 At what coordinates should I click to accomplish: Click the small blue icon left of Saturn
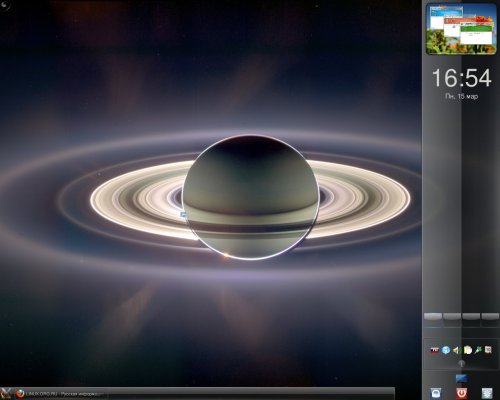point(183,215)
